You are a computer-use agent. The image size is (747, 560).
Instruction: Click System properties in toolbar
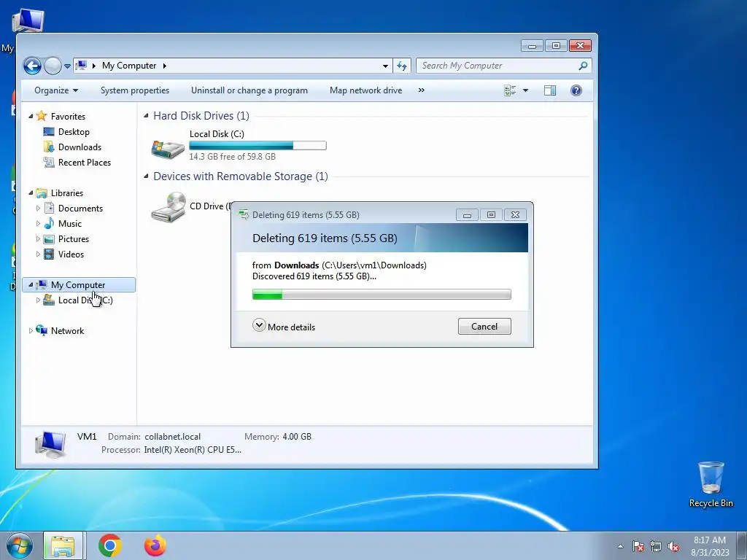click(135, 90)
